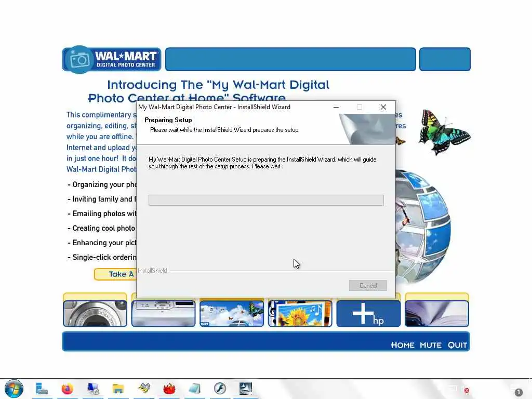532x399 pixels.
Task: Open the notepad-like taskbar icon
Action: tap(194, 389)
